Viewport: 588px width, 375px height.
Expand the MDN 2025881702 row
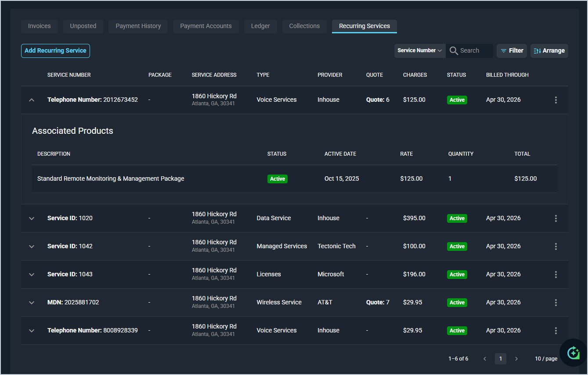(32, 303)
